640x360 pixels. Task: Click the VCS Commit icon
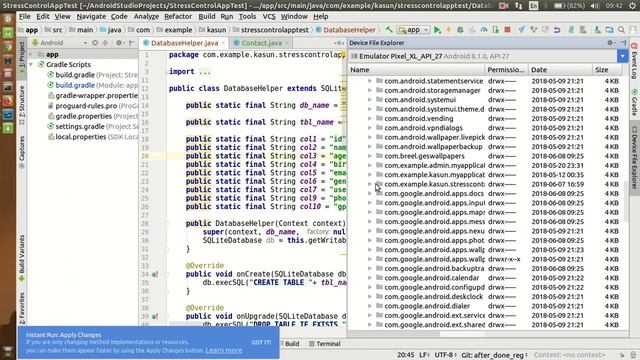click(533, 30)
